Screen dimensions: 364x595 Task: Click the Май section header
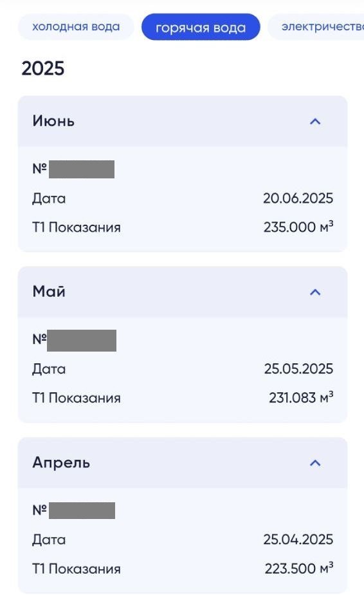[183, 292]
